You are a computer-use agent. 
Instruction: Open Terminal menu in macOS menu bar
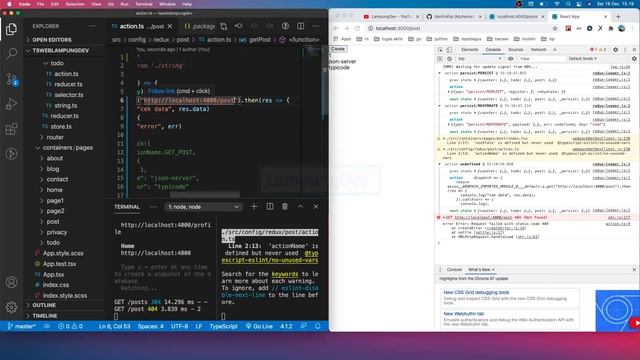point(144,4)
